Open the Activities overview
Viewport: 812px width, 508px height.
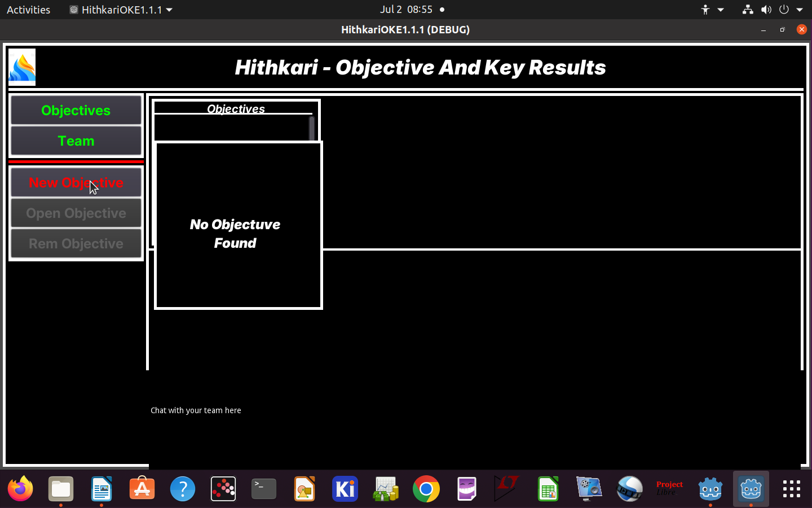pyautogui.click(x=28, y=10)
